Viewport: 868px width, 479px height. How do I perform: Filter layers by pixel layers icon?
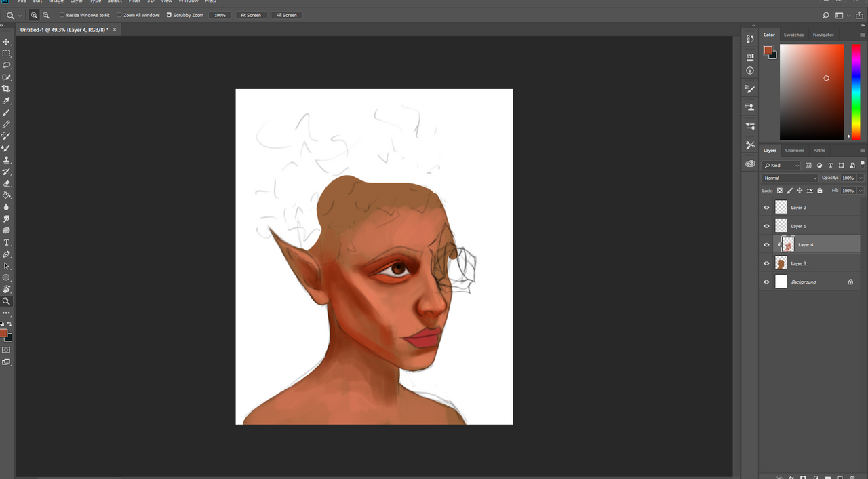tap(808, 165)
